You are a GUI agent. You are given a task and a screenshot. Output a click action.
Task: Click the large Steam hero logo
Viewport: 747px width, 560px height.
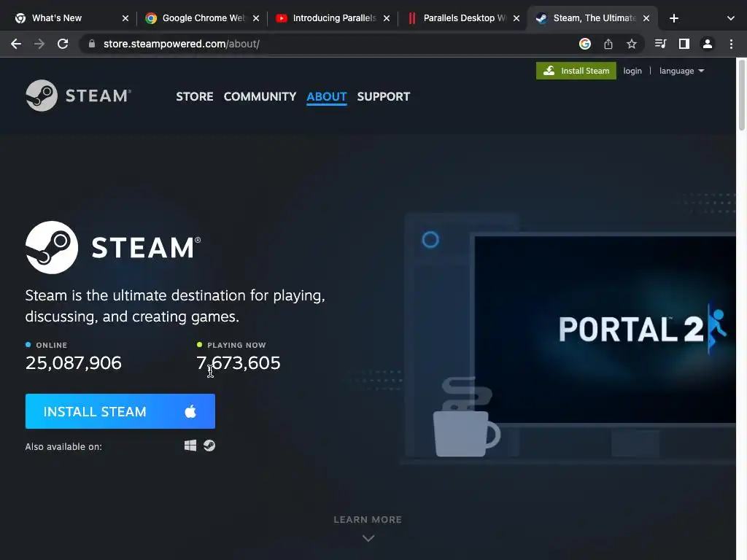pos(113,247)
